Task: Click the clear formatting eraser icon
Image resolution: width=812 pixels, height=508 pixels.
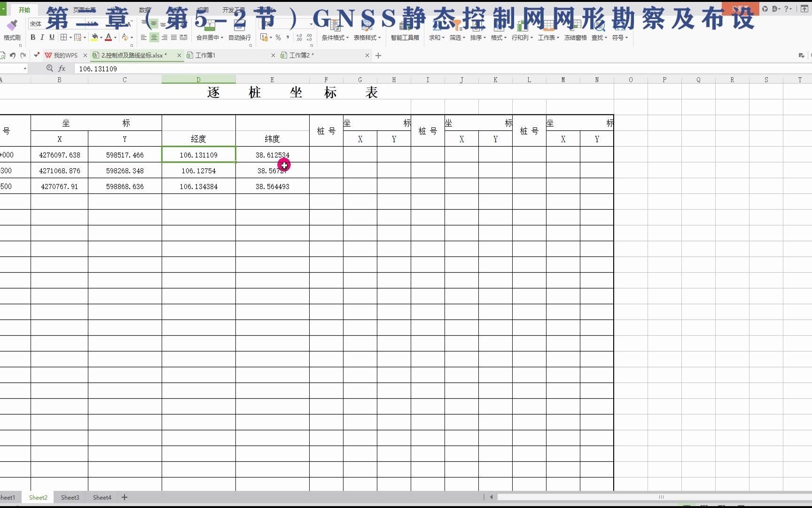Action: click(125, 37)
